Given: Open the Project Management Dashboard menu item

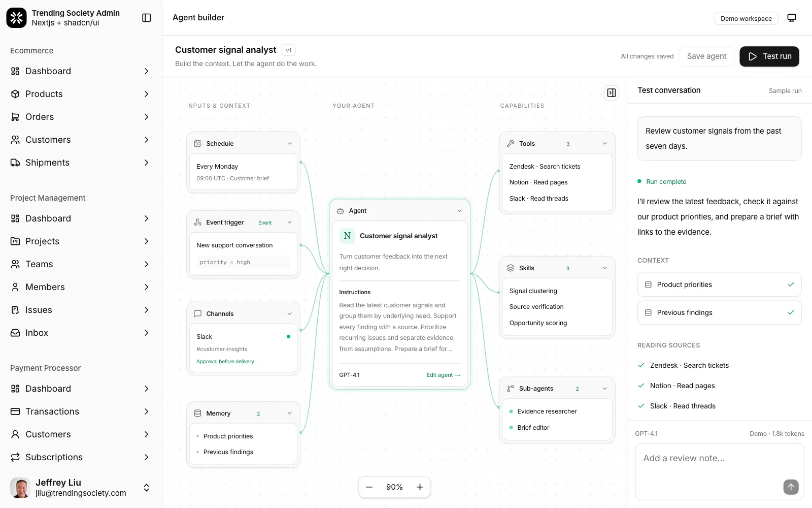Looking at the screenshot, I should pos(81,218).
